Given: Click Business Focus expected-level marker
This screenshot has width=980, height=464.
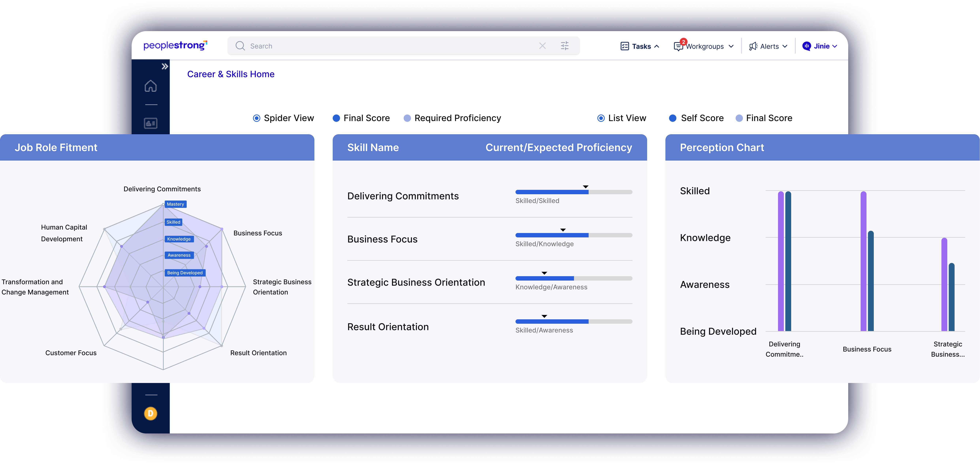Looking at the screenshot, I should pos(563,230).
